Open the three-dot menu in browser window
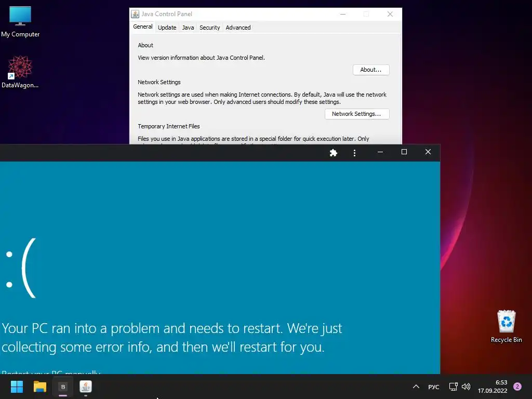The height and width of the screenshot is (399, 532). (354, 153)
